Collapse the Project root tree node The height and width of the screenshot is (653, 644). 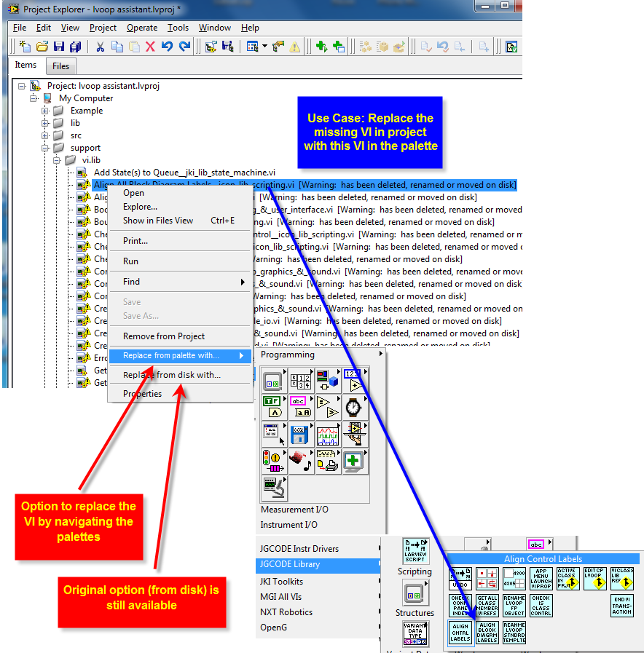click(x=22, y=86)
